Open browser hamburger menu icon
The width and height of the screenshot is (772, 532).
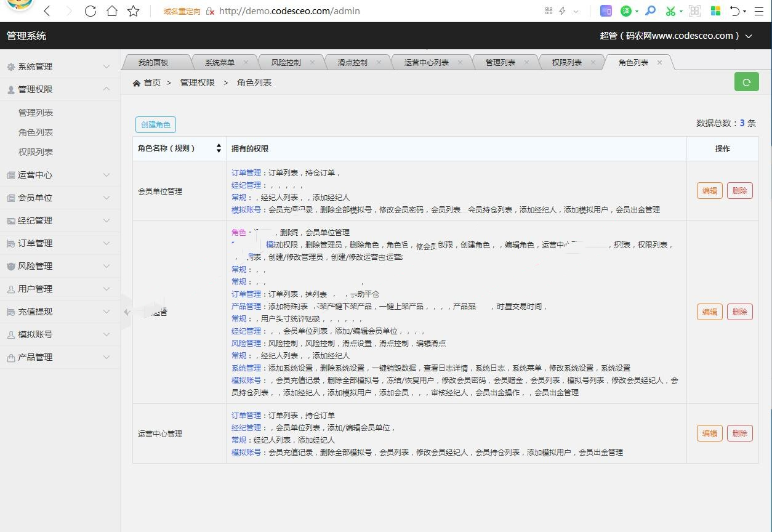[759, 11]
